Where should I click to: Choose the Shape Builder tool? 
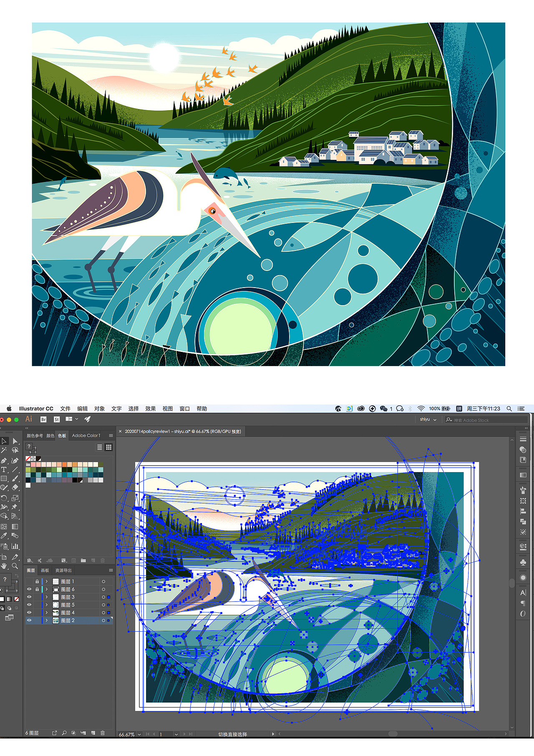click(4, 516)
